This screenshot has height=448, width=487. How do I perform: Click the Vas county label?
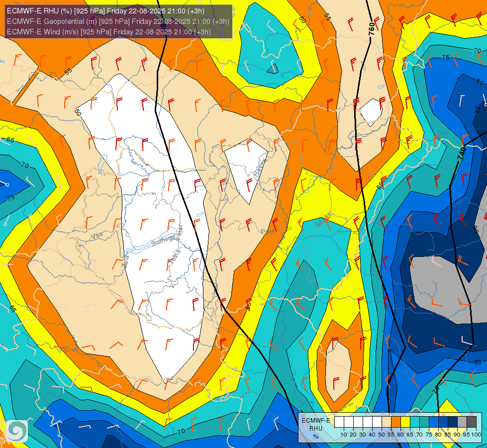click(97, 236)
